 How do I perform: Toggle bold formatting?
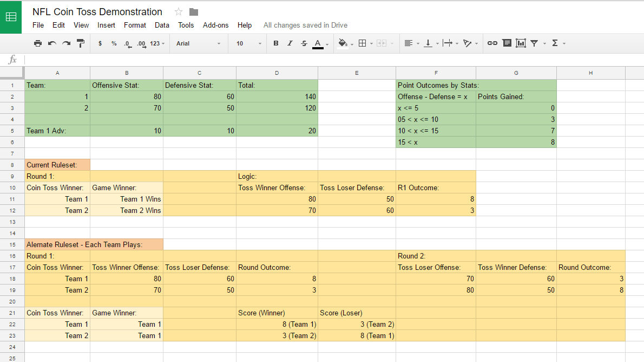click(x=276, y=43)
